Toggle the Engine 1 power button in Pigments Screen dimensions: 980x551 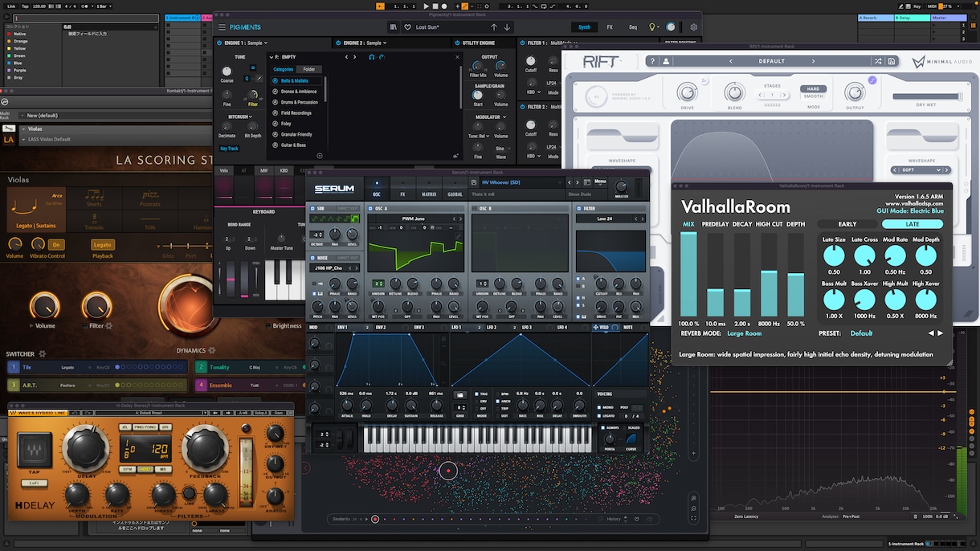point(219,43)
